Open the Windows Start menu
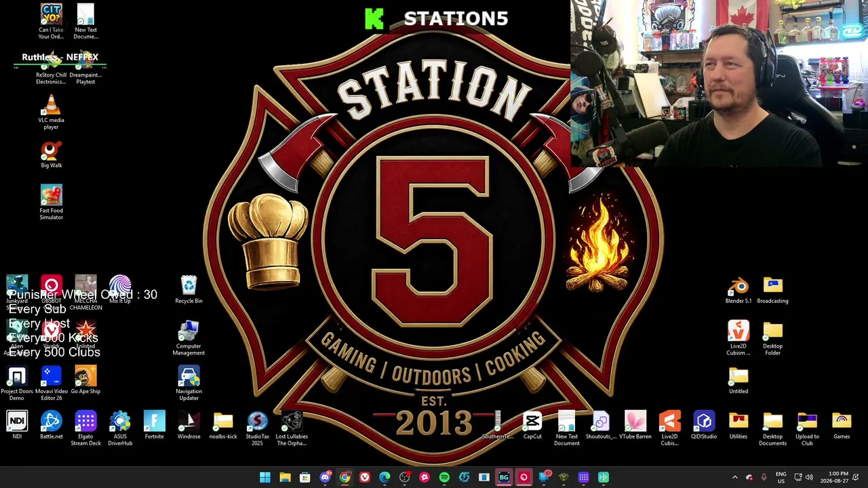 [265, 477]
